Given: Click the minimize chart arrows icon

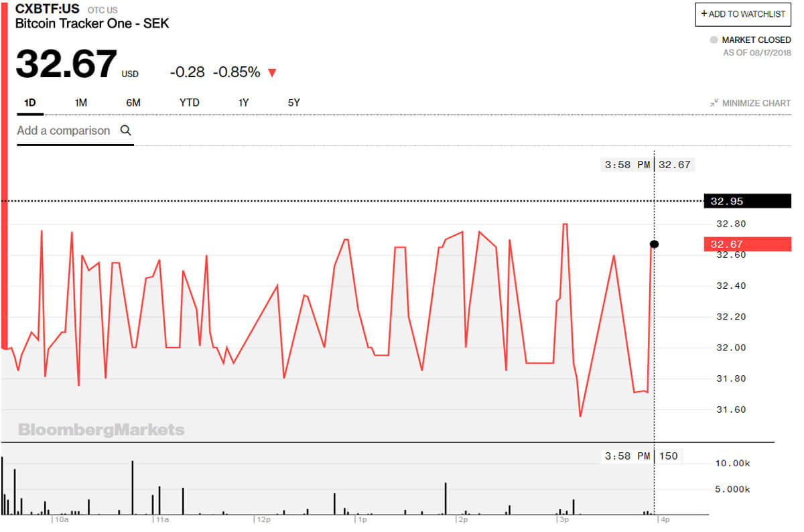Looking at the screenshot, I should [x=714, y=103].
